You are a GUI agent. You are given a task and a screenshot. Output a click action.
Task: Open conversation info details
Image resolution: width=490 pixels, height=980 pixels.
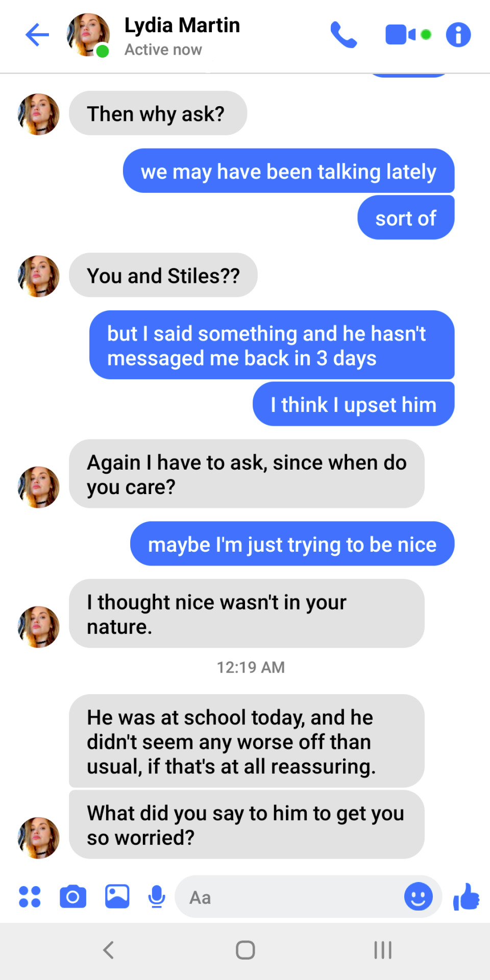point(458,35)
